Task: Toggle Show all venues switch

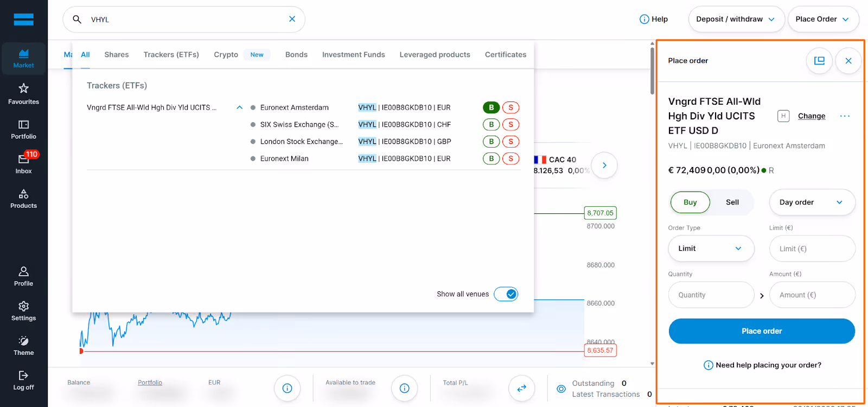Action: pyautogui.click(x=506, y=294)
